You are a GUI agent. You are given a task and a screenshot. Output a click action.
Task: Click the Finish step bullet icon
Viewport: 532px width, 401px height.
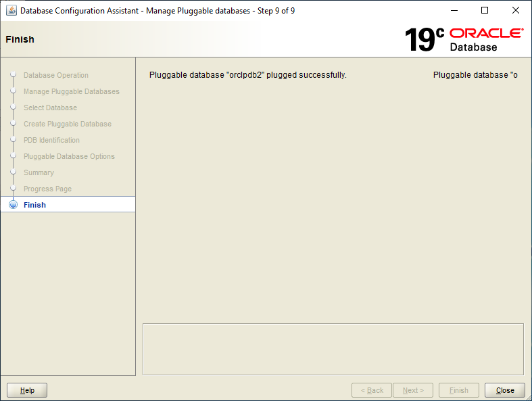(x=14, y=205)
